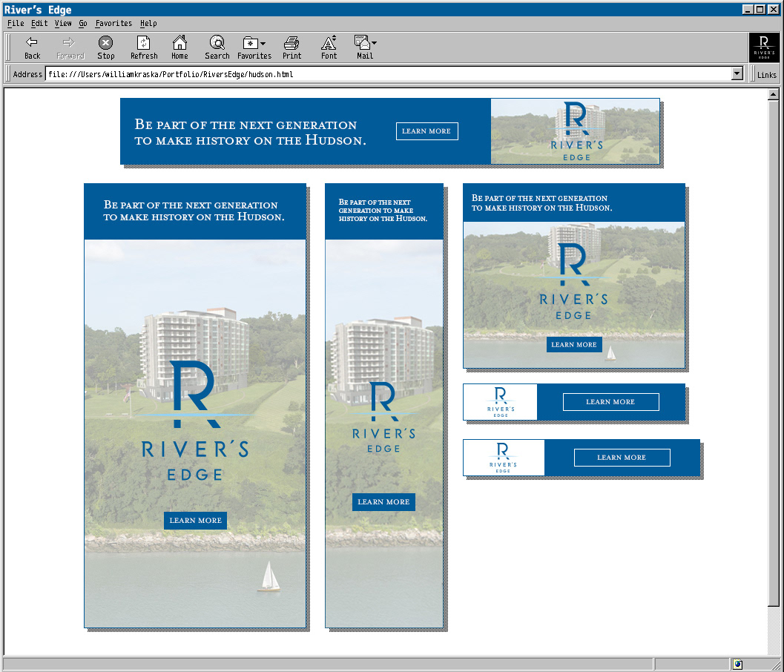784x672 pixels.
Task: Click the headline in the narrow skyscraper ad
Action: [x=383, y=211]
